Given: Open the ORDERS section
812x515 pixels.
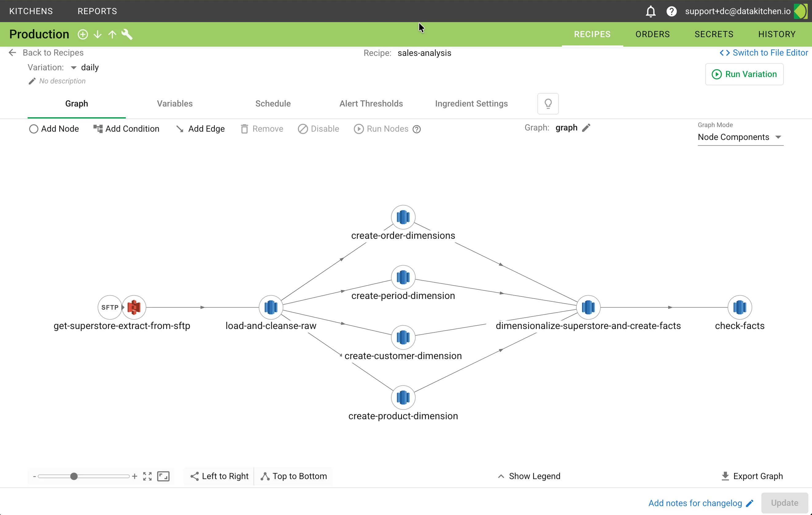Looking at the screenshot, I should point(652,34).
